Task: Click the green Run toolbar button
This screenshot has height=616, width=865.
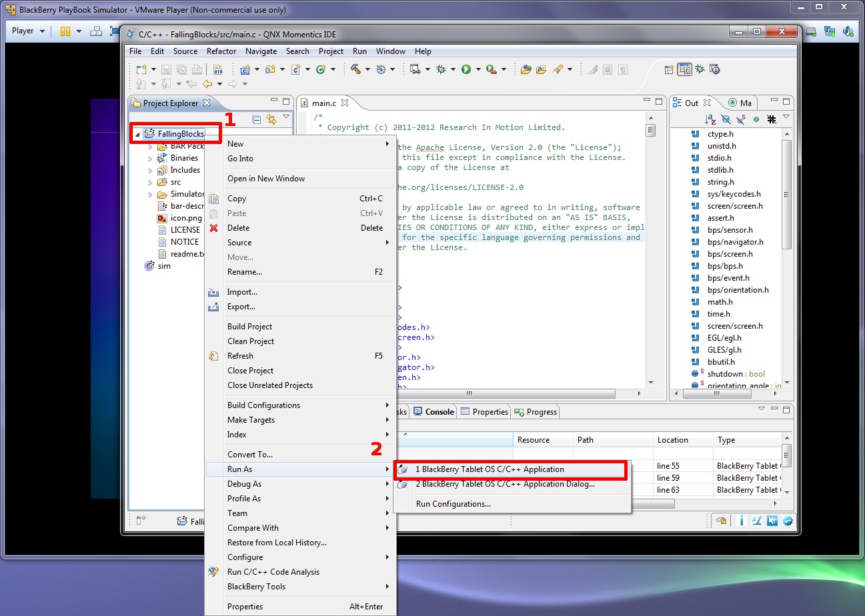Action: click(x=466, y=69)
